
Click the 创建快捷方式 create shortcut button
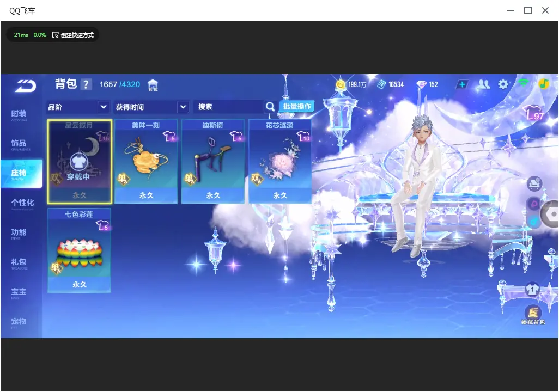click(x=74, y=35)
